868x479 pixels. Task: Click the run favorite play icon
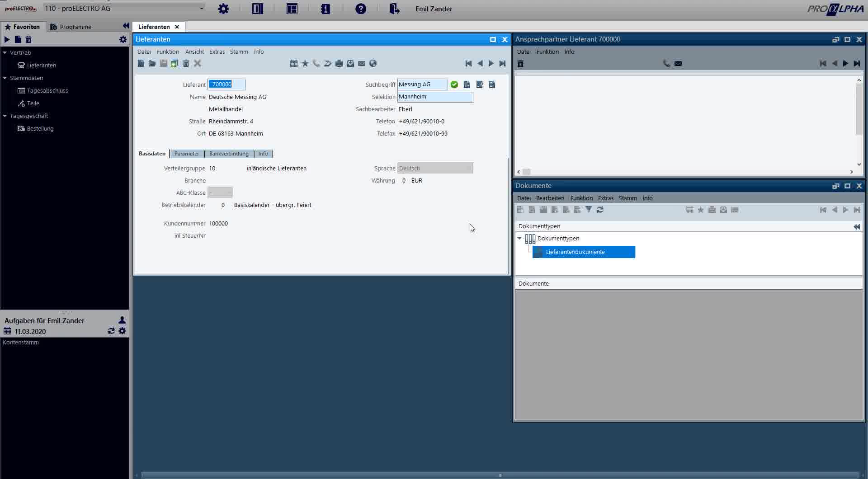point(7,39)
